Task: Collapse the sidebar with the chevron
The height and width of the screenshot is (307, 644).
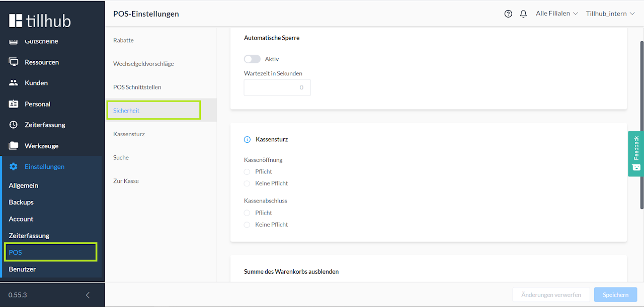Action: click(88, 295)
